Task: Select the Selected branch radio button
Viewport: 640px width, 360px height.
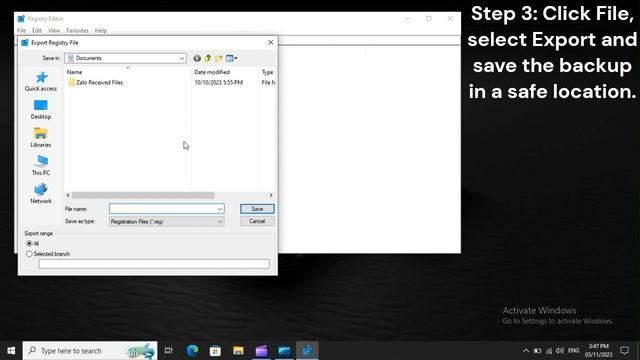Action: coord(29,254)
